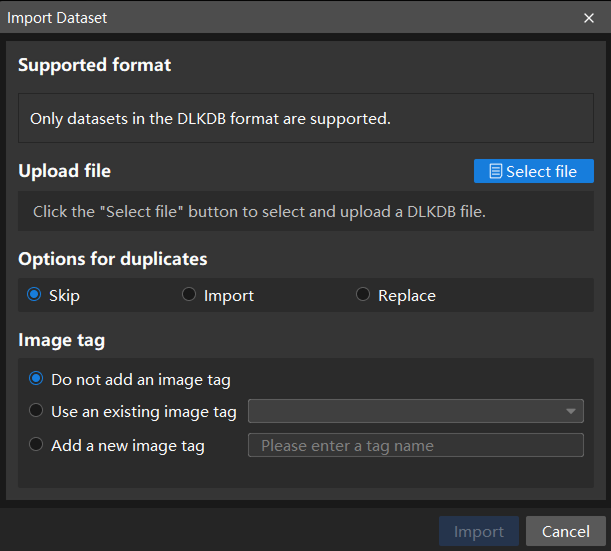Click the Supported format heading
Screen dimensions: 611x551
[x=95, y=65]
